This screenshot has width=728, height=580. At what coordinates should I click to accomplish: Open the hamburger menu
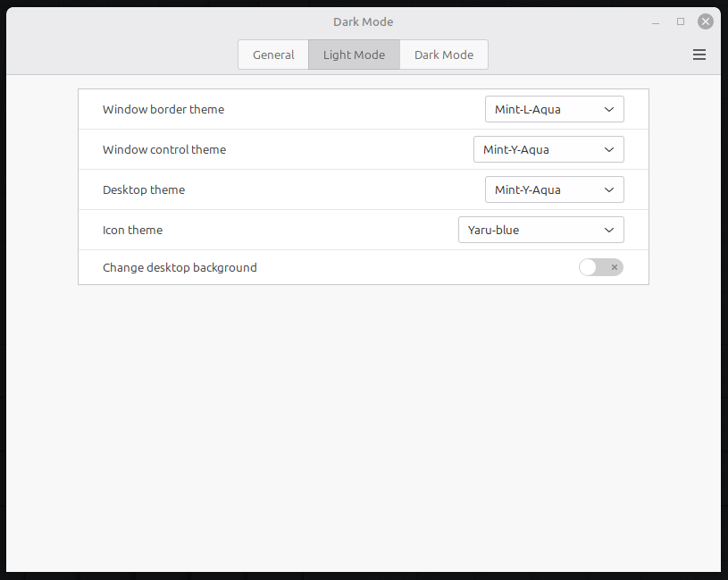699,55
